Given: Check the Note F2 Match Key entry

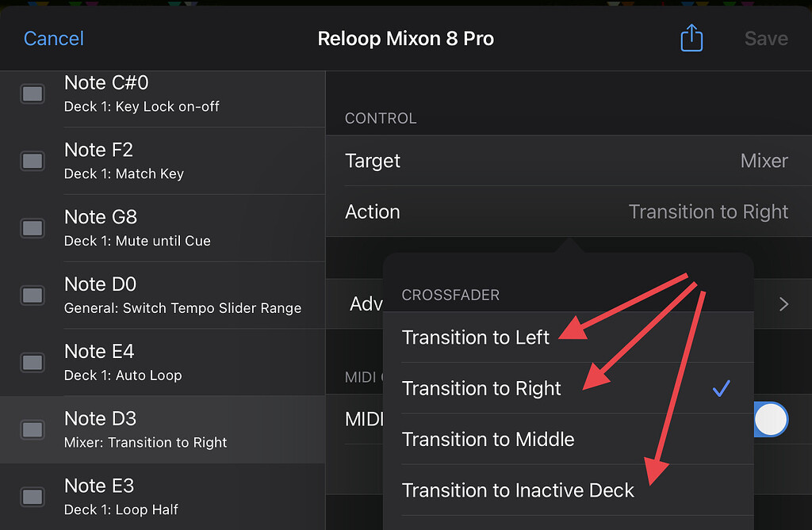Looking at the screenshot, I should pyautogui.click(x=32, y=161).
